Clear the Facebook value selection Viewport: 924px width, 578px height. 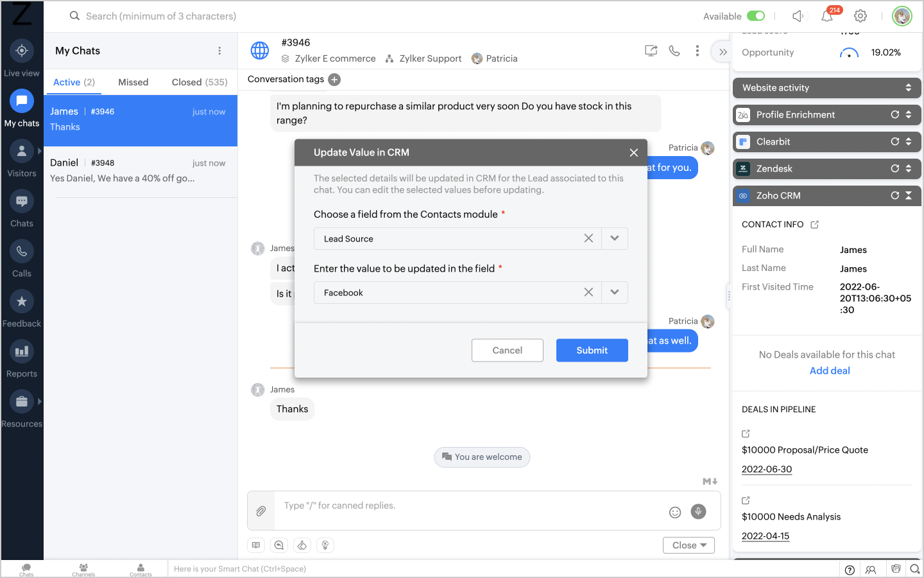click(588, 292)
